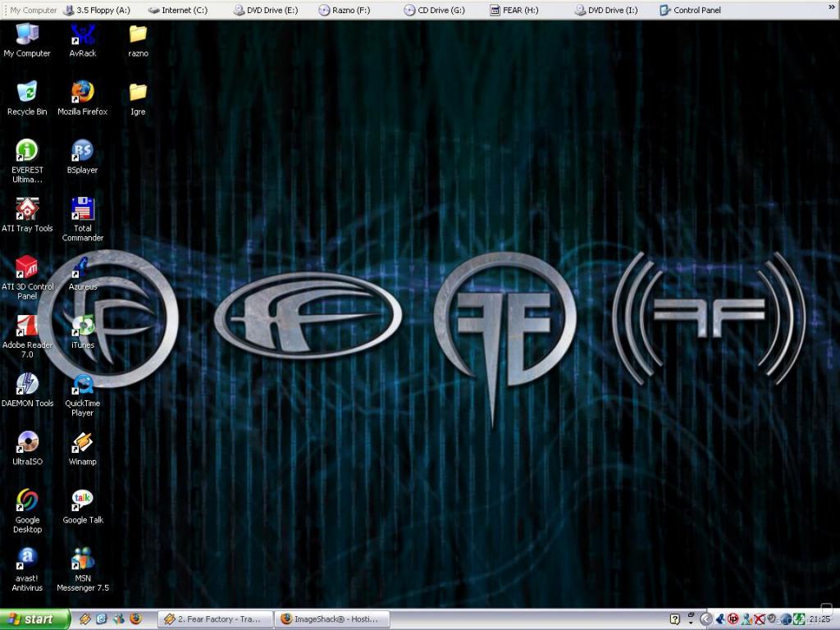
Task: Launch the Google Talk desktop shortcut
Action: [x=83, y=507]
